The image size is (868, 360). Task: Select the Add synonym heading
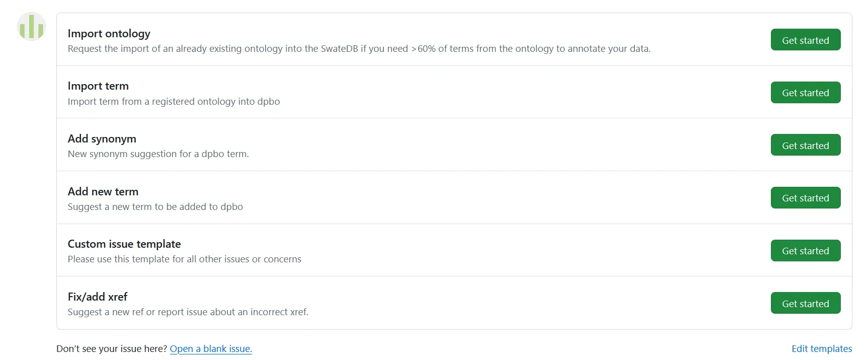[x=102, y=138]
